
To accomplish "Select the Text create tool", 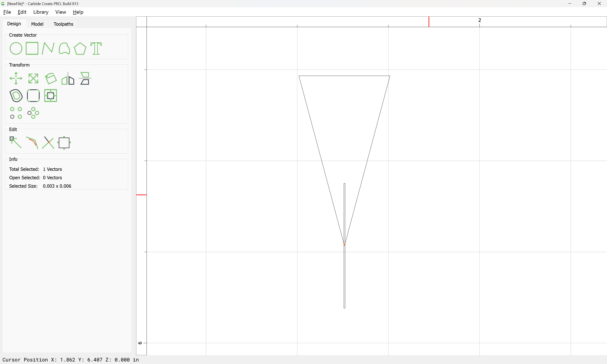I will (x=96, y=48).
